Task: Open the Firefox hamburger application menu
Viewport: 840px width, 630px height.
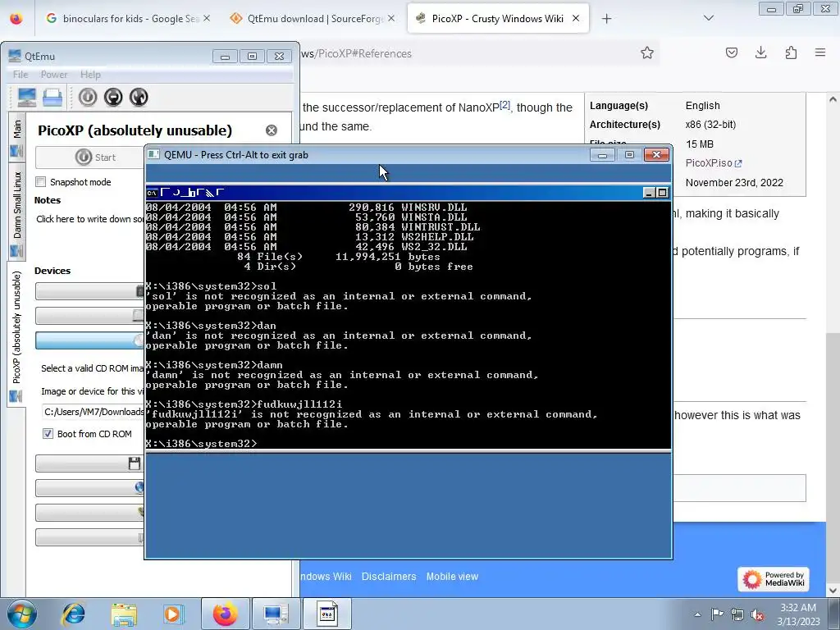Action: [820, 52]
